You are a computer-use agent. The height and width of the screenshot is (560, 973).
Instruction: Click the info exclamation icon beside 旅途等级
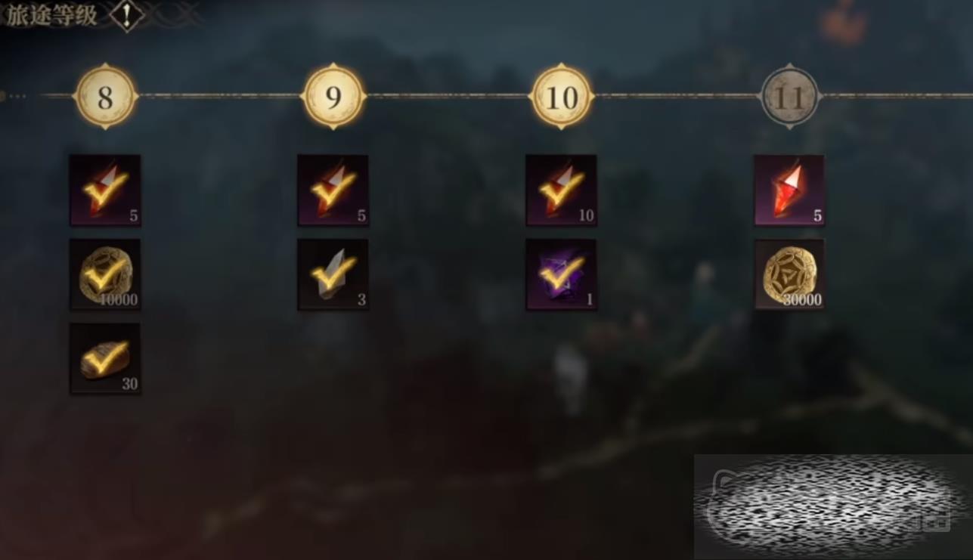pos(127,16)
